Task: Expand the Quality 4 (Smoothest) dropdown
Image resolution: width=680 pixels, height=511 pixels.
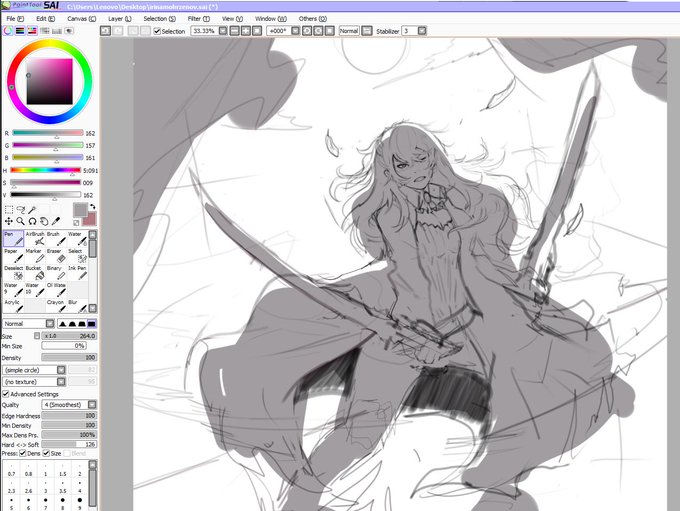Action: pyautogui.click(x=92, y=405)
